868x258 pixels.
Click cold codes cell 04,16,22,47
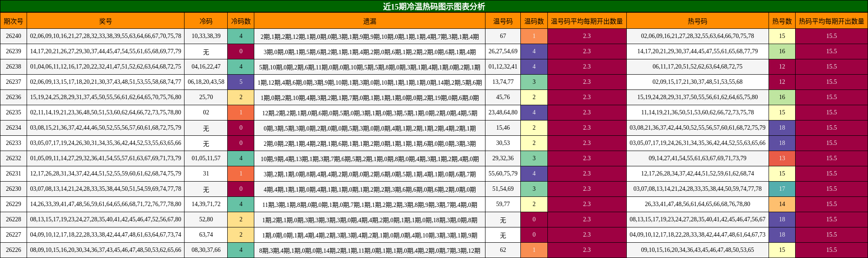(x=206, y=67)
